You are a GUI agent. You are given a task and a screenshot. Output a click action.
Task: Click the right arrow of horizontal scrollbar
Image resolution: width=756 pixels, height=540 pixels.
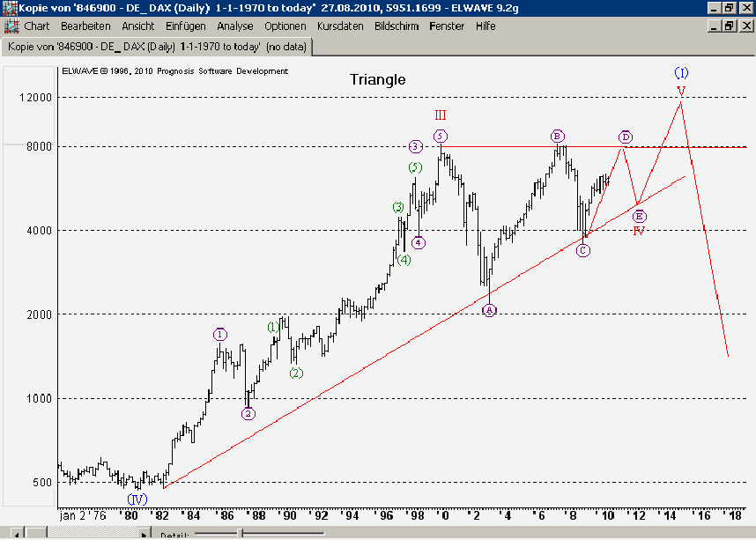click(x=144, y=534)
